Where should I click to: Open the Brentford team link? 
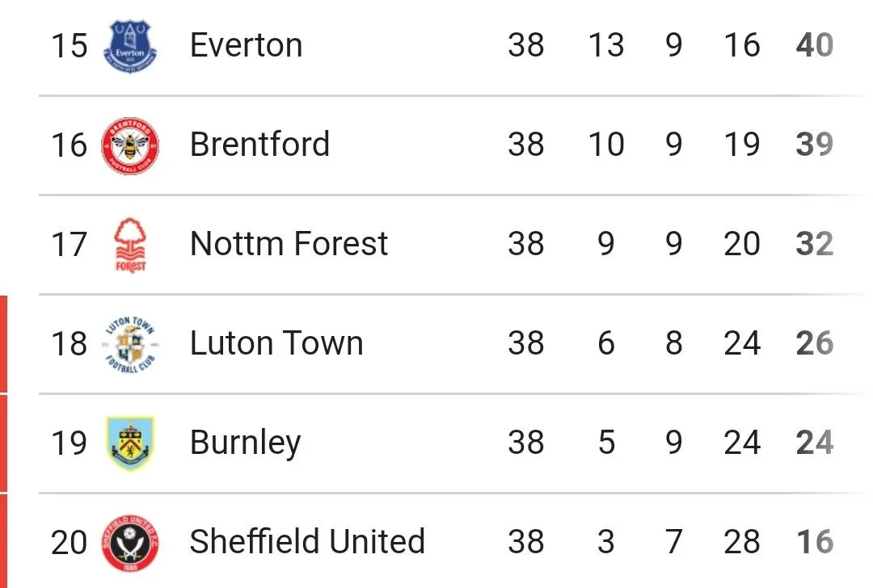[259, 144]
